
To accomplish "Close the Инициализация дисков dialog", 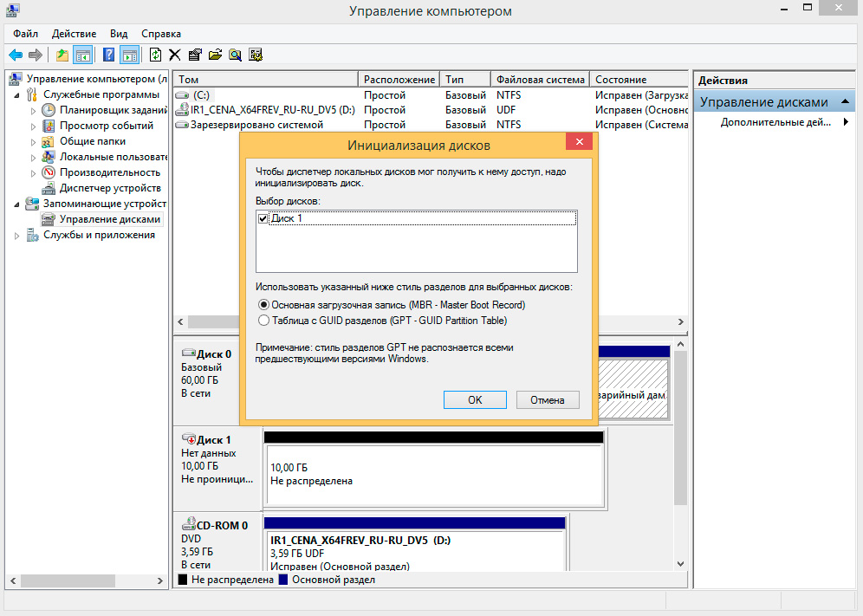I will [579, 142].
